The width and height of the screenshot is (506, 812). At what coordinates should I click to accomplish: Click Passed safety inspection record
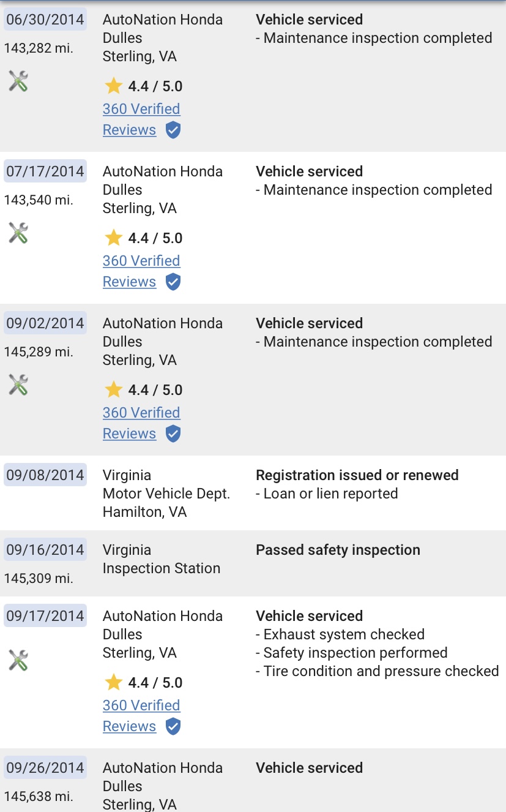(x=338, y=550)
